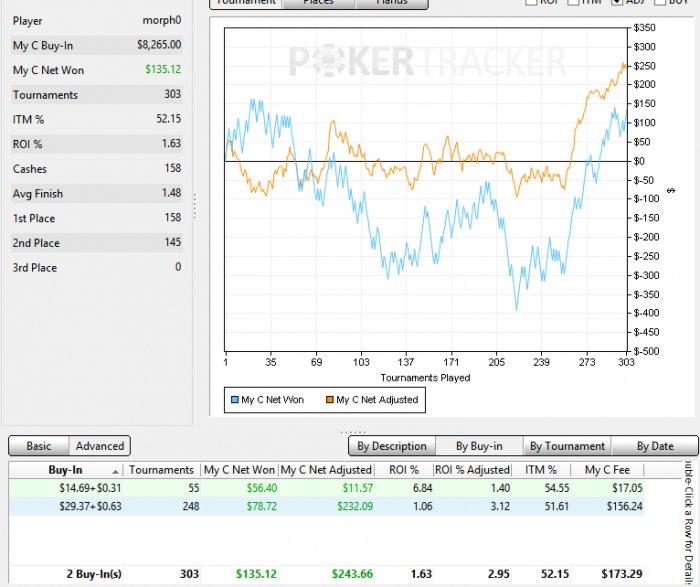This screenshot has width=700, height=587.
Task: Click the Buy-In column sort arrow
Action: (116, 471)
